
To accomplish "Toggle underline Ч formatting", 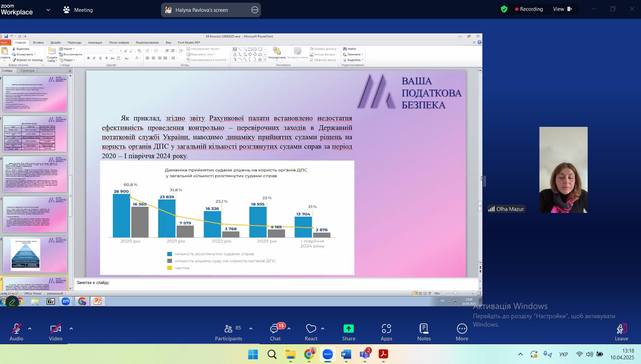I will coord(100,58).
